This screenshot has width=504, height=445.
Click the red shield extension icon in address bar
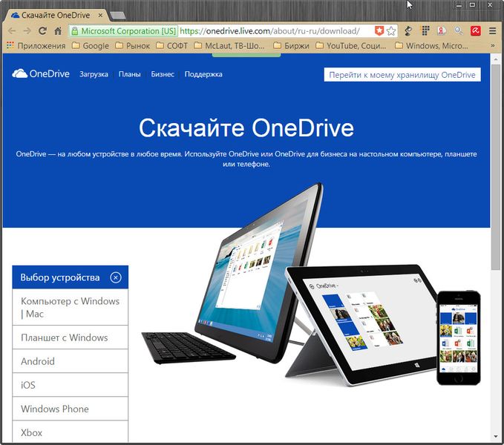click(379, 31)
